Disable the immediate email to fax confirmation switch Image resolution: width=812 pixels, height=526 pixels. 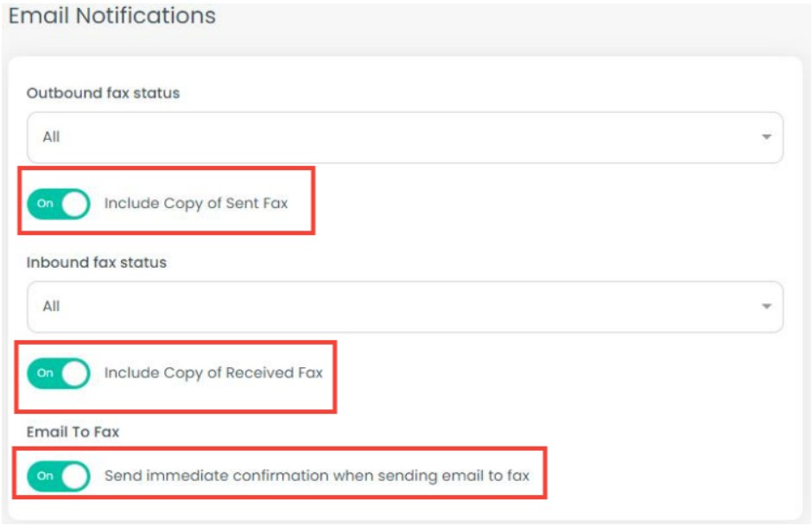pos(59,476)
